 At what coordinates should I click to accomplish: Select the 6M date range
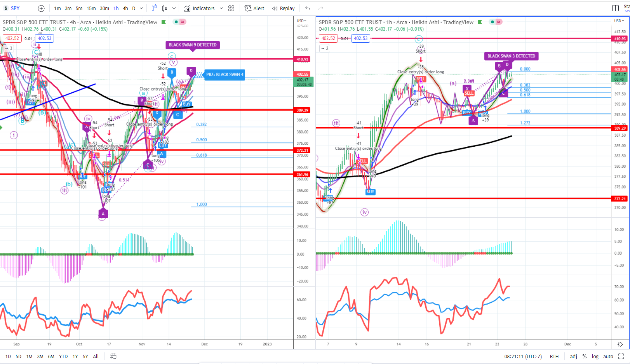click(51, 356)
